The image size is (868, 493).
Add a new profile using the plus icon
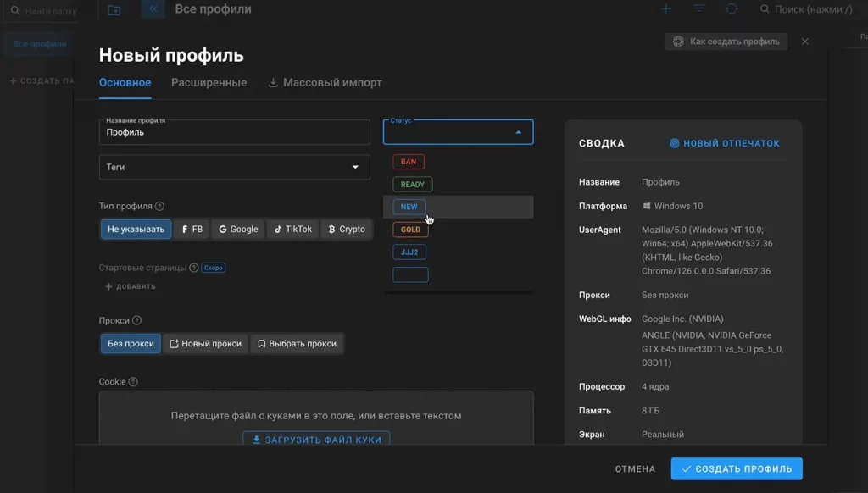click(666, 9)
